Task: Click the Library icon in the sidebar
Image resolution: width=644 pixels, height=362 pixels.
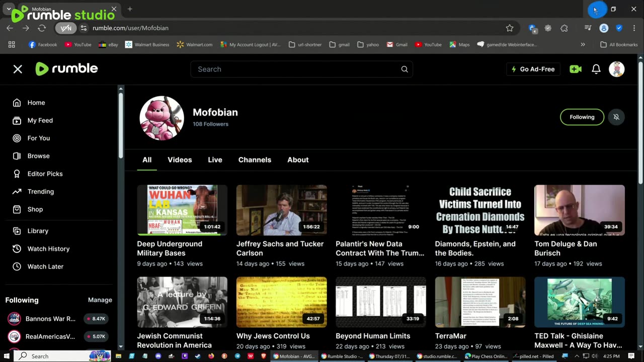Action: (17, 231)
